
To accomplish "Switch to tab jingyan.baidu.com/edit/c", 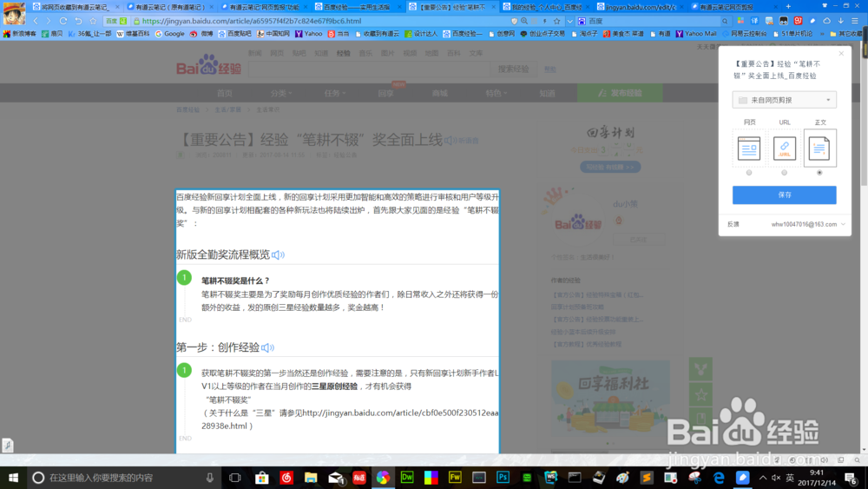I will point(640,7).
